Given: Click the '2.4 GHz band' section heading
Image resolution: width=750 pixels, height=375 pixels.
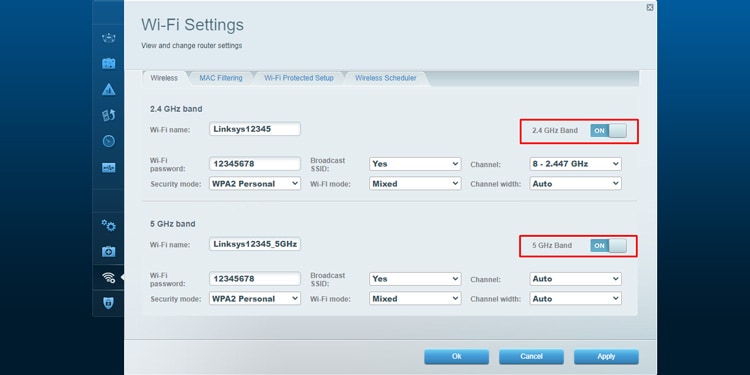Looking at the screenshot, I should pos(176,109).
